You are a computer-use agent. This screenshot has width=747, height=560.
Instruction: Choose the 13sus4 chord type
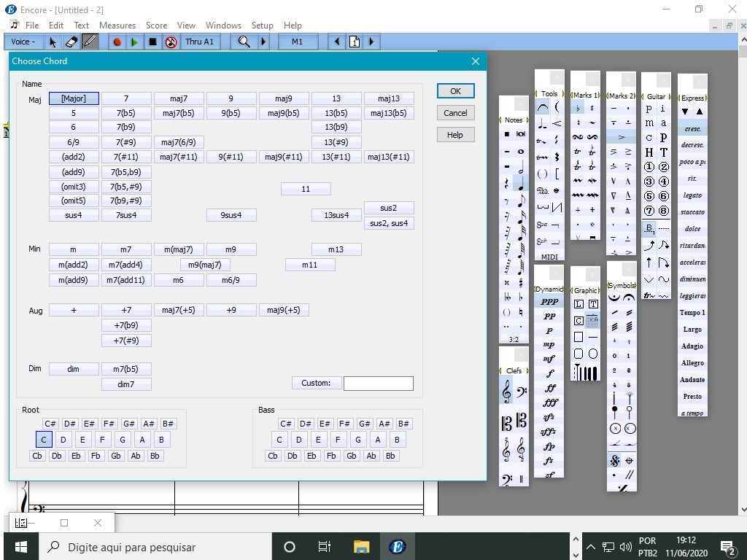(x=336, y=215)
